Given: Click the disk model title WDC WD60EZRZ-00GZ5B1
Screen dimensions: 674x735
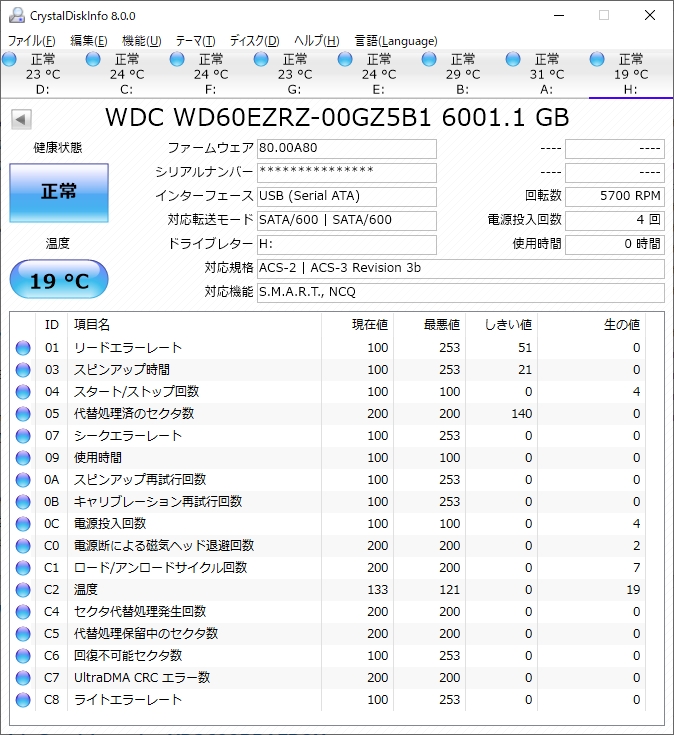Looking at the screenshot, I should 337,117.
